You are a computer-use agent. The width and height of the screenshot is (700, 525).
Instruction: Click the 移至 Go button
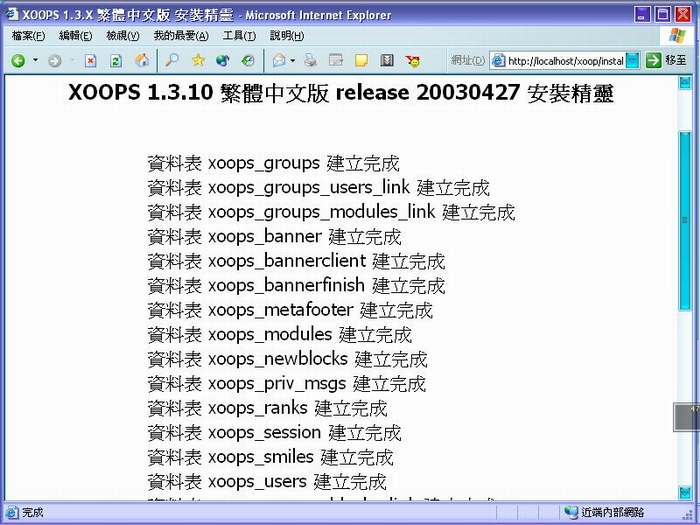click(667, 60)
